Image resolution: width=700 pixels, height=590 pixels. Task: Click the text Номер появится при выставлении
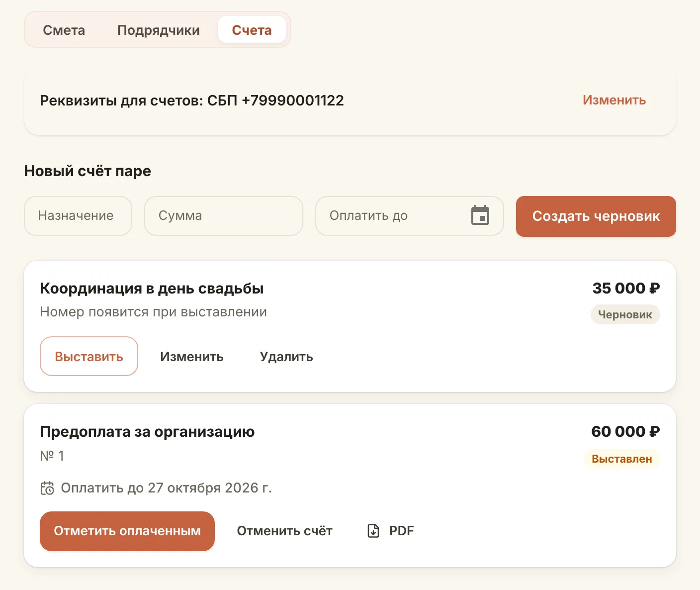(154, 312)
